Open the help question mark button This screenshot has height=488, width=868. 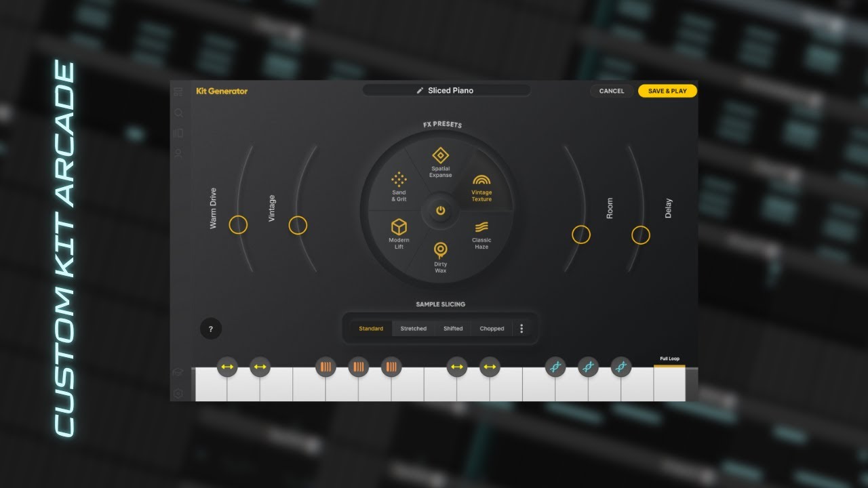click(211, 329)
